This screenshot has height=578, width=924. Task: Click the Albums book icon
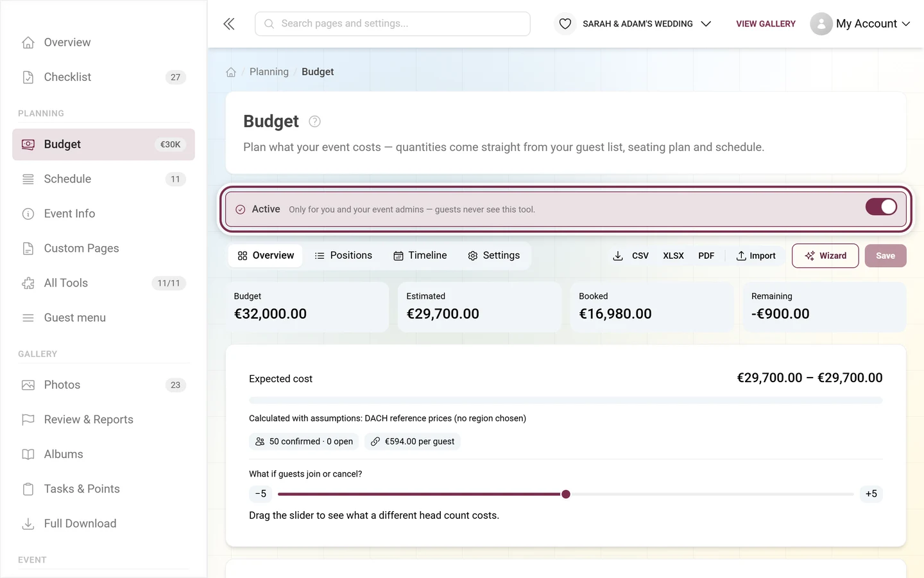click(28, 455)
